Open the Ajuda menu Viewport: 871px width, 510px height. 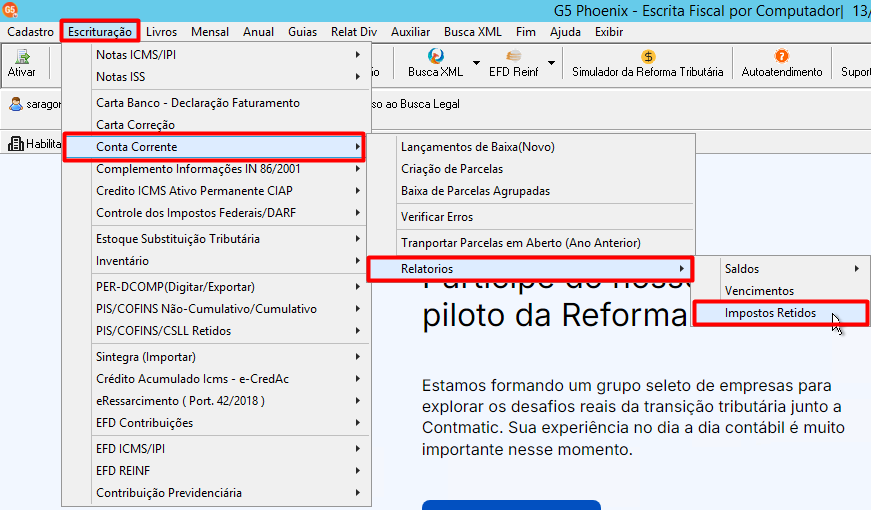tap(565, 32)
